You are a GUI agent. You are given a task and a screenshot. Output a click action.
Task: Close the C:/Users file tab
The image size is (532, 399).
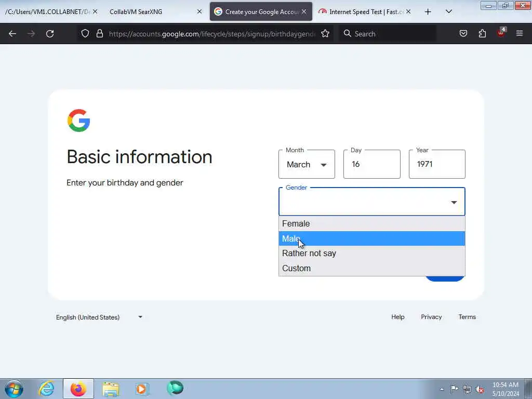click(x=95, y=11)
